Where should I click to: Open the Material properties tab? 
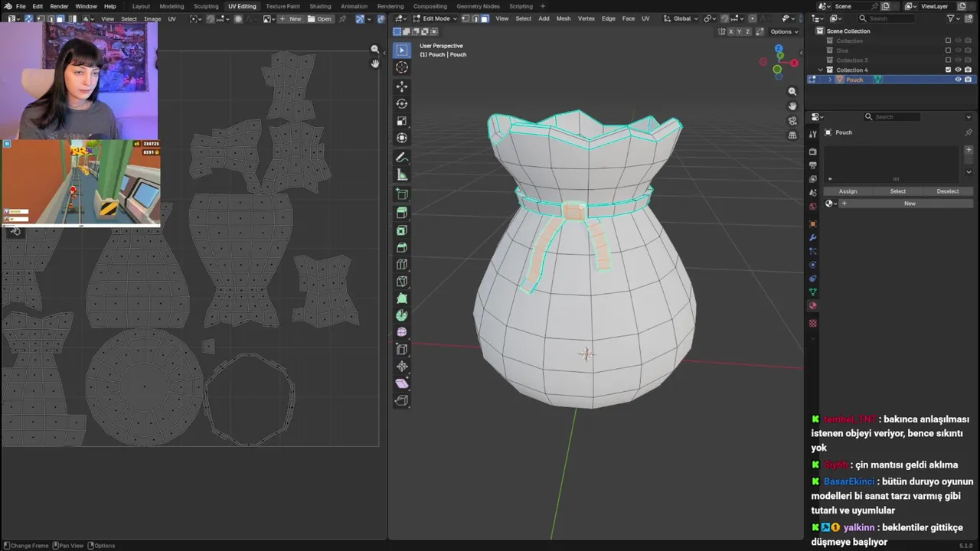pos(813,305)
